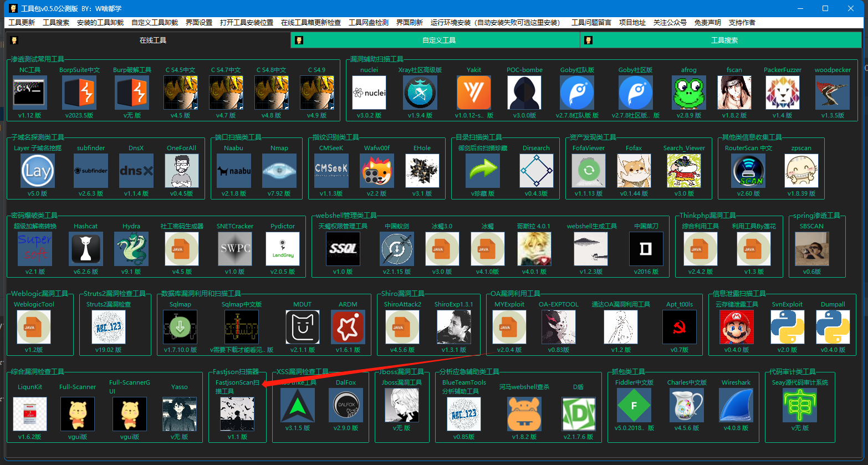Launch Seay源代码审计系统 icon
The width and height of the screenshot is (868, 465).
[800, 405]
